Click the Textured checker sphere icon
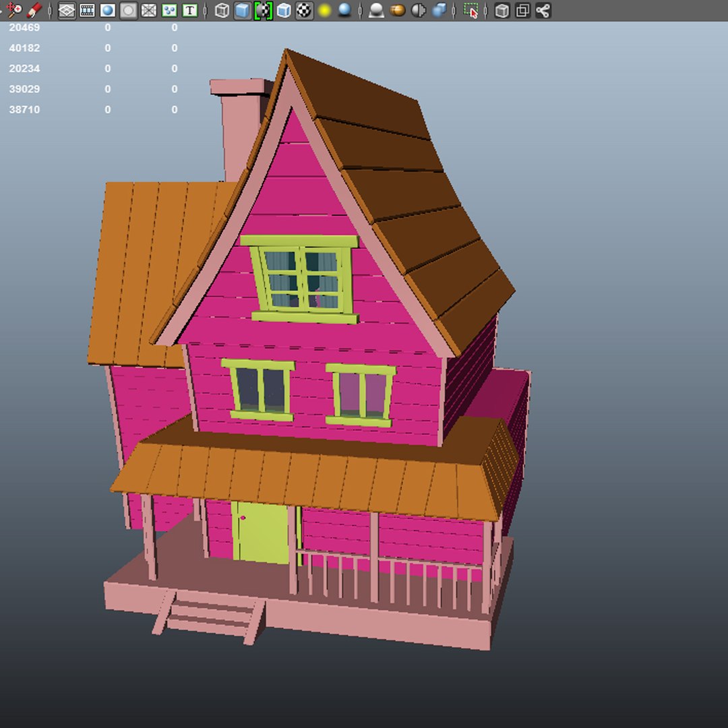 coord(304,11)
